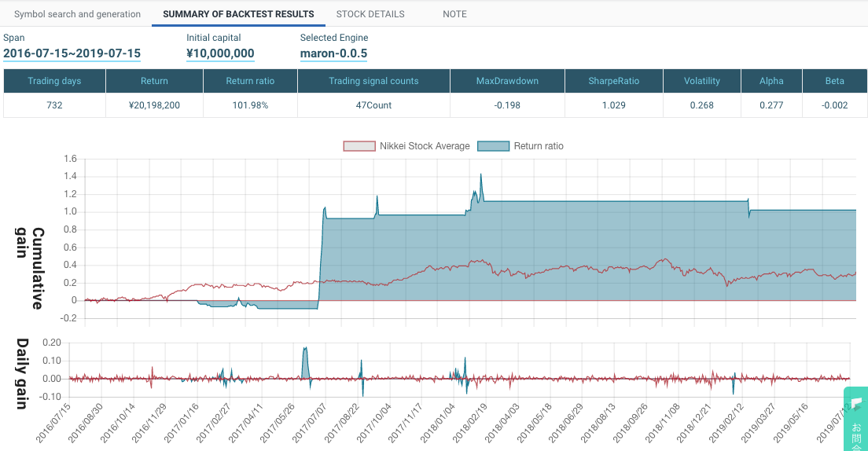Click the Return column header

coord(154,81)
